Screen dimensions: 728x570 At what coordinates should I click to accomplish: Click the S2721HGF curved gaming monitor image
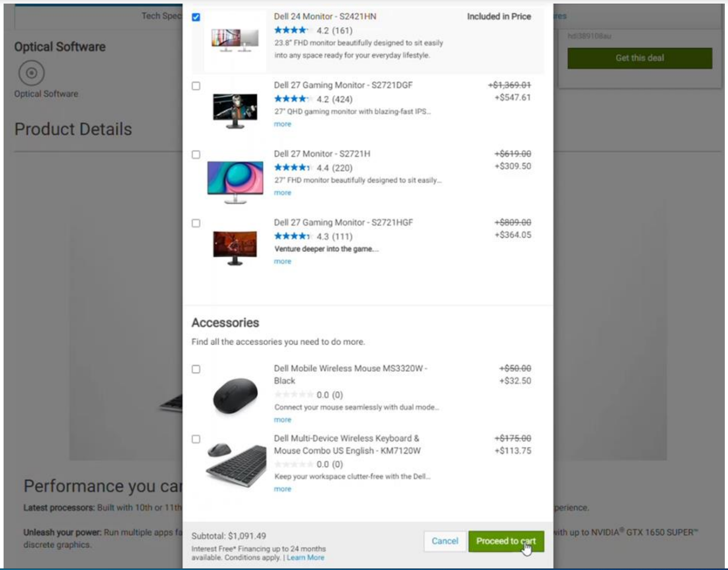point(235,248)
